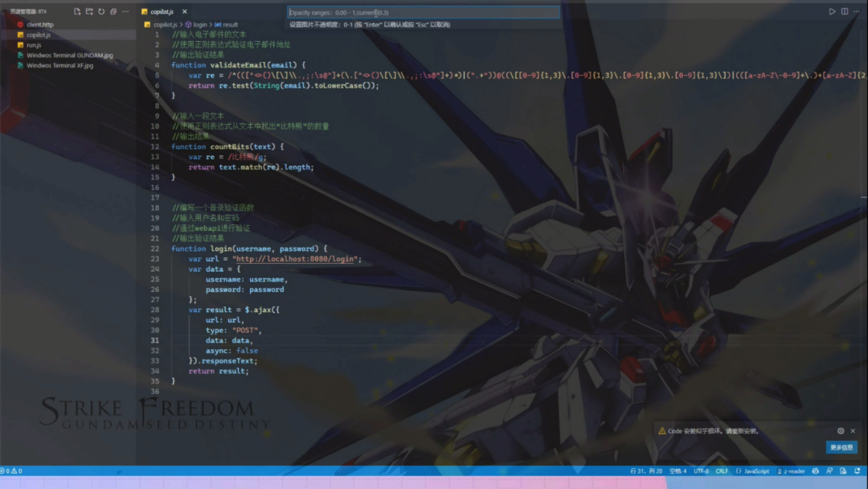868x489 pixels.
Task: Open Windwos Terminal XF.jpg image file
Action: (x=59, y=65)
